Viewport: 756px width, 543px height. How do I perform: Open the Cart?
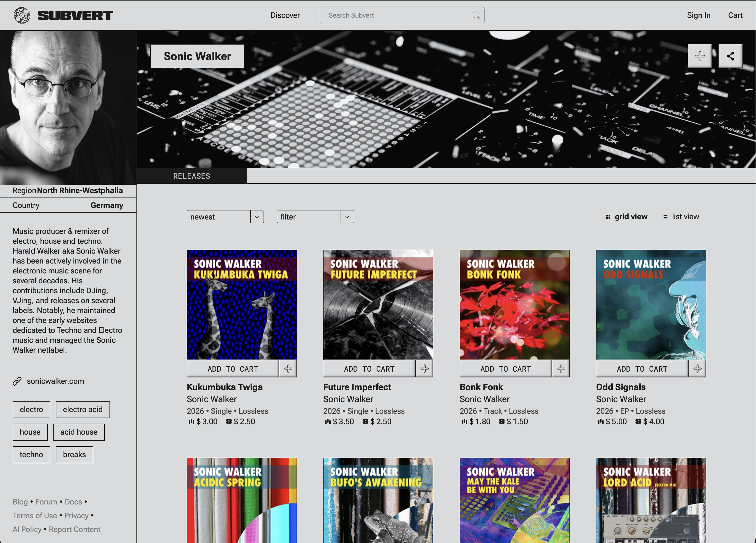coord(735,15)
